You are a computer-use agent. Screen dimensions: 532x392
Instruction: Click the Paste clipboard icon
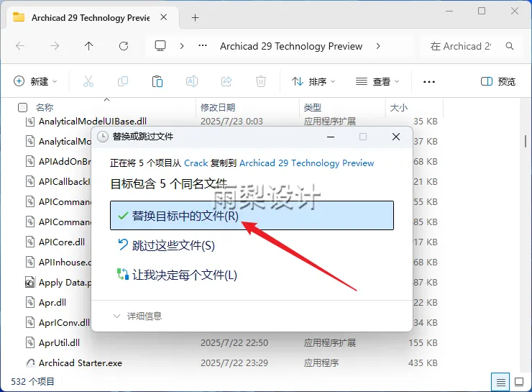pos(157,81)
